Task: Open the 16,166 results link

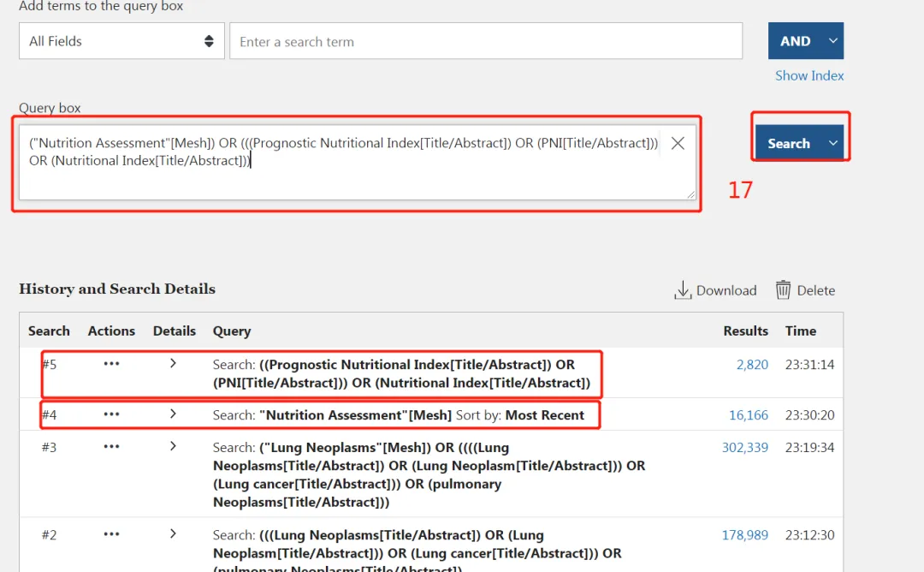Action: point(749,415)
